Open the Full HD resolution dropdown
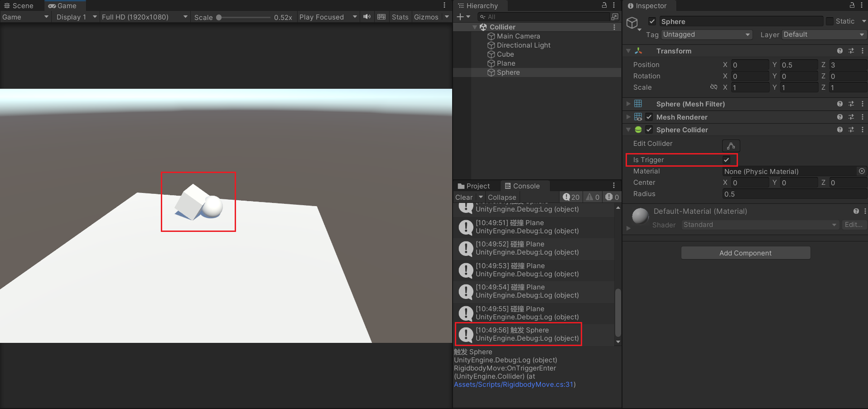The width and height of the screenshot is (868, 409). coord(145,17)
